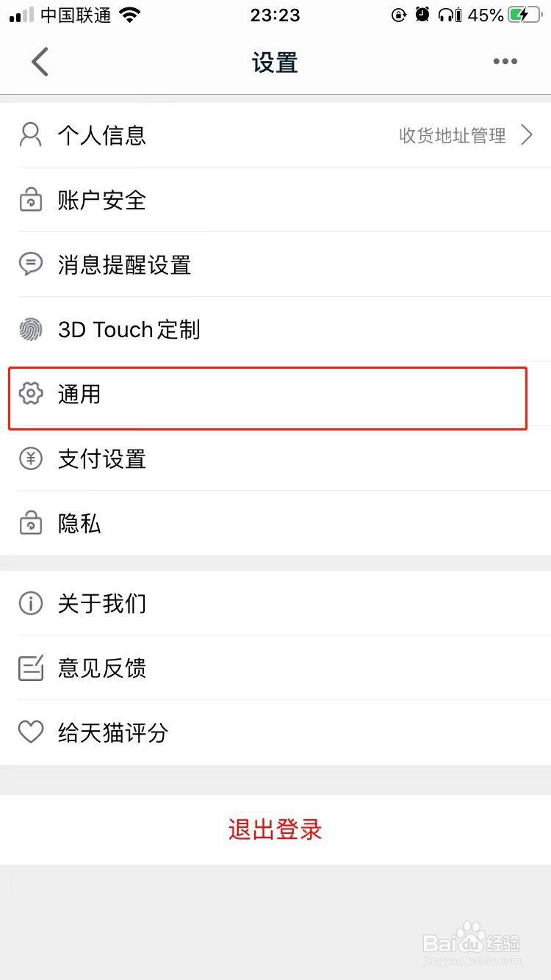Tap the battery indicator in status bar
551x980 pixels.
pyautogui.click(x=525, y=15)
